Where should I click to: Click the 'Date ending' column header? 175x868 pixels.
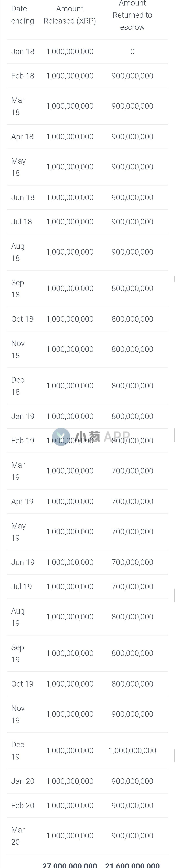23,15
